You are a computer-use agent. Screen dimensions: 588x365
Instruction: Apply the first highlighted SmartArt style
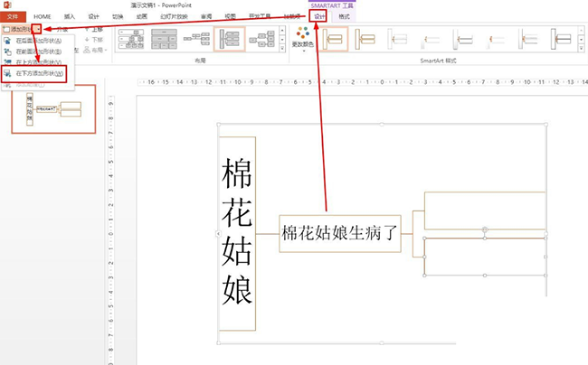(334, 39)
